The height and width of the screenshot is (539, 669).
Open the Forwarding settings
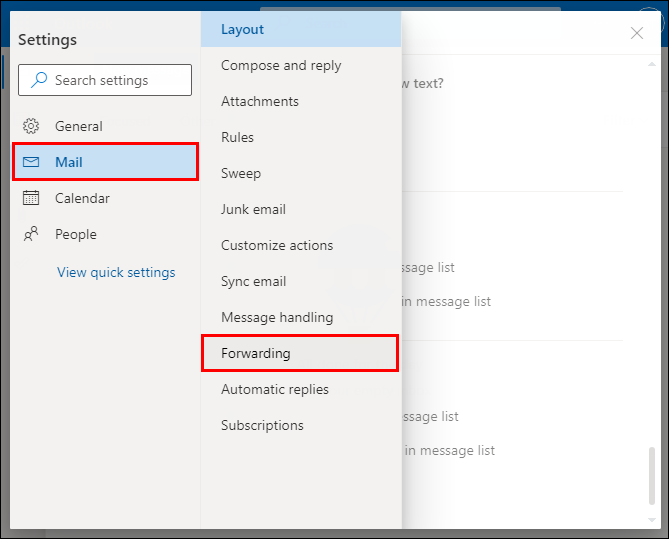click(256, 353)
